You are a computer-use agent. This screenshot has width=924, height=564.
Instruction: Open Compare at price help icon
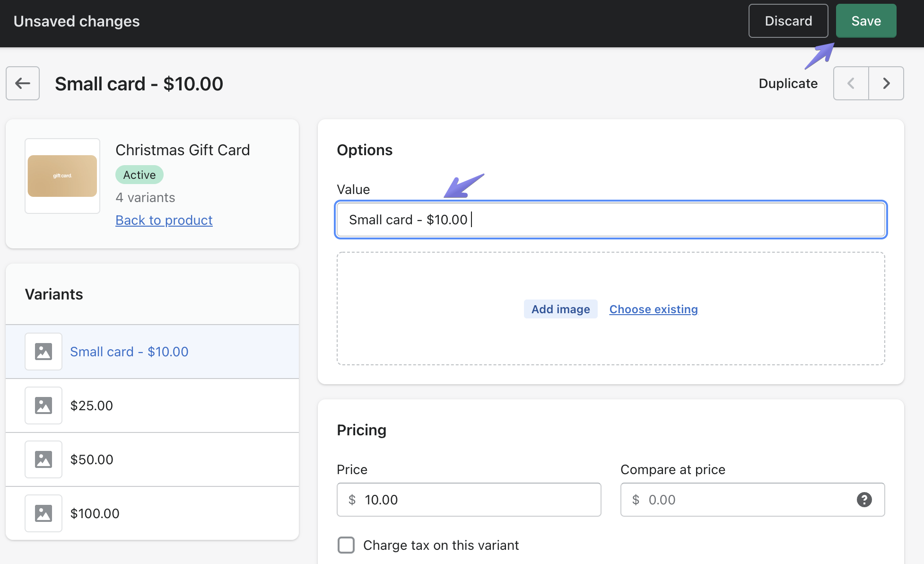coord(864,500)
